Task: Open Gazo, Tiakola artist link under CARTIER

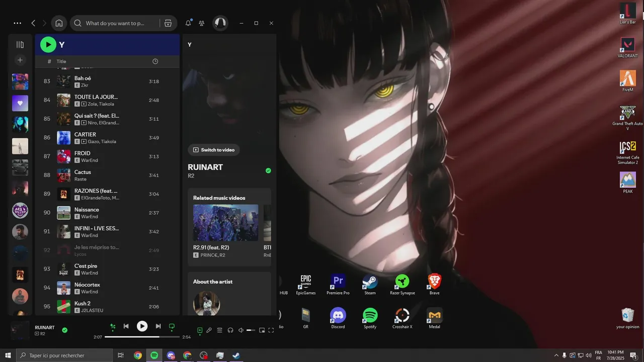Action: tap(101, 142)
